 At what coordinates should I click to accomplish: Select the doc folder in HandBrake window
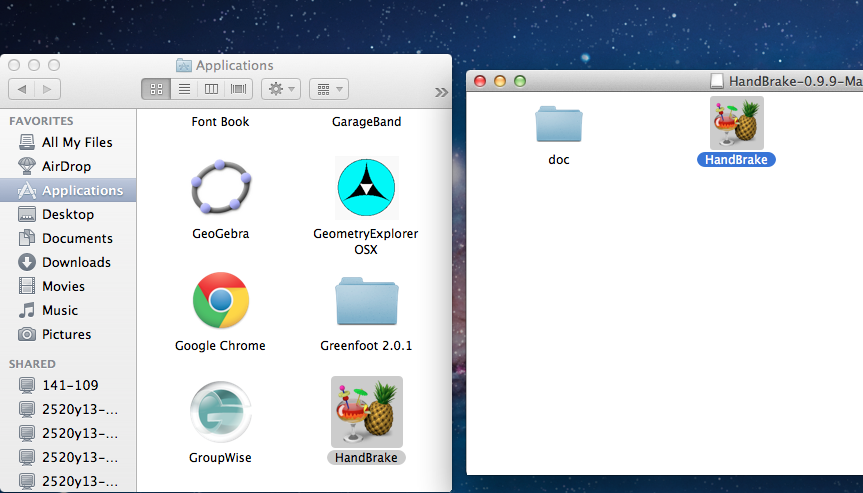(x=559, y=124)
